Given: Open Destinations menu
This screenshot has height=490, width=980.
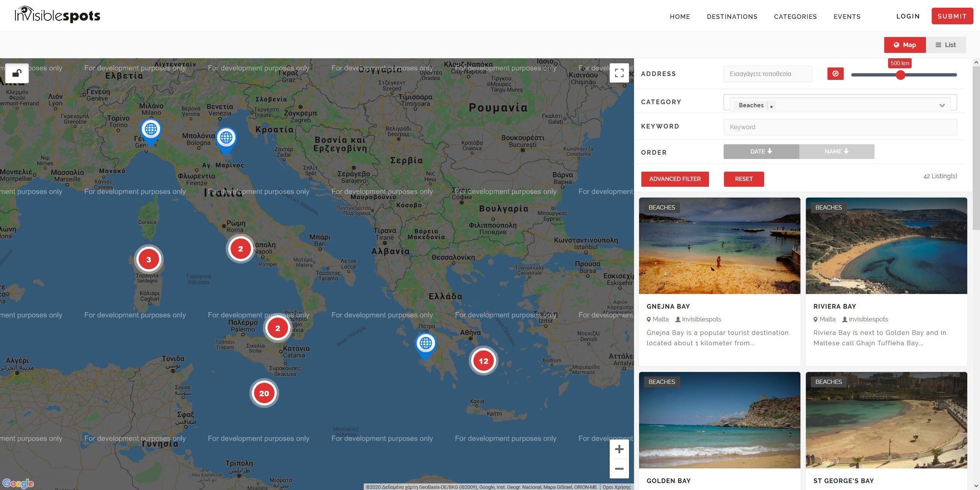Looking at the screenshot, I should [732, 17].
